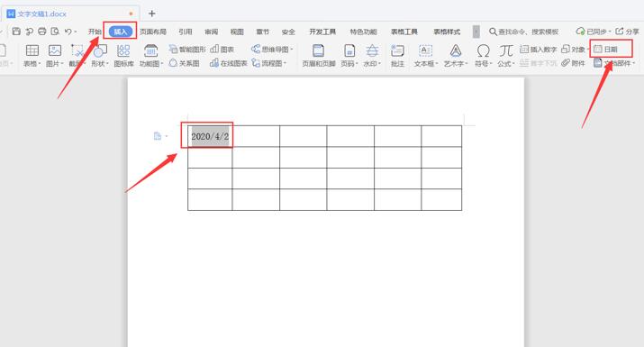Open the 思维导图 mind map dropdown
The width and height of the screenshot is (644, 347).
[x=292, y=50]
